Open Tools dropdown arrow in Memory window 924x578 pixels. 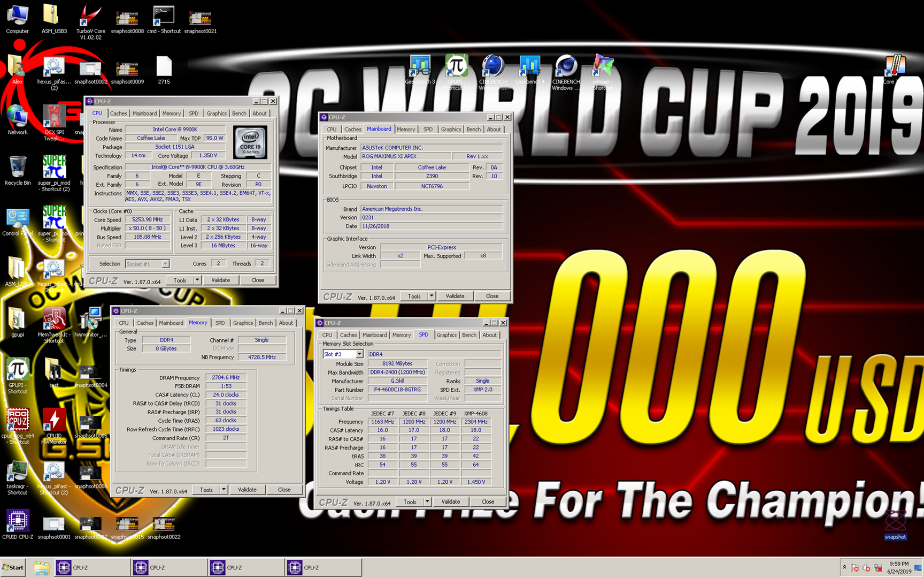pos(224,490)
